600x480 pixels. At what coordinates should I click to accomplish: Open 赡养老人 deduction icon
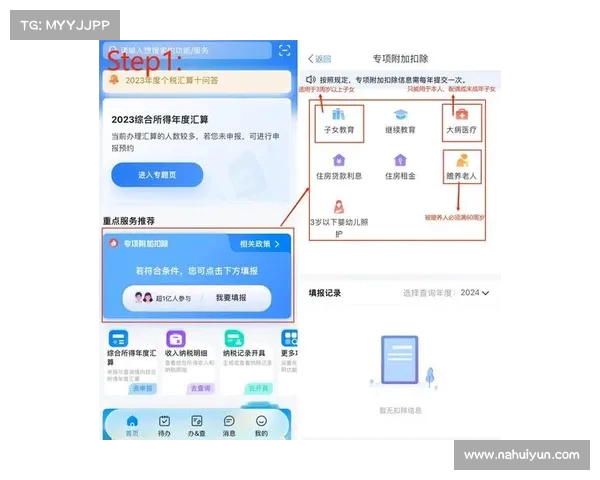pos(462,160)
